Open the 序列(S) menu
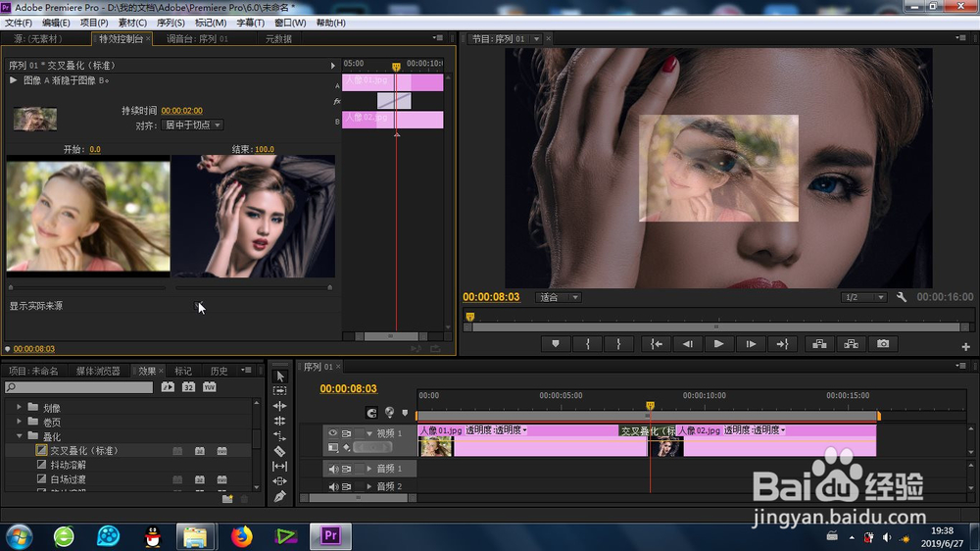This screenshot has height=551, width=980. click(171, 23)
